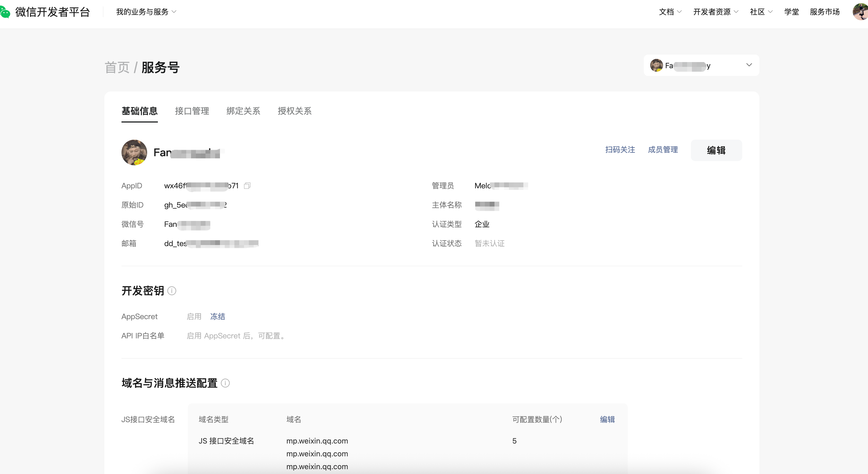Click the 扫码关注 link
Screen dimensions: 868x474
click(620, 150)
